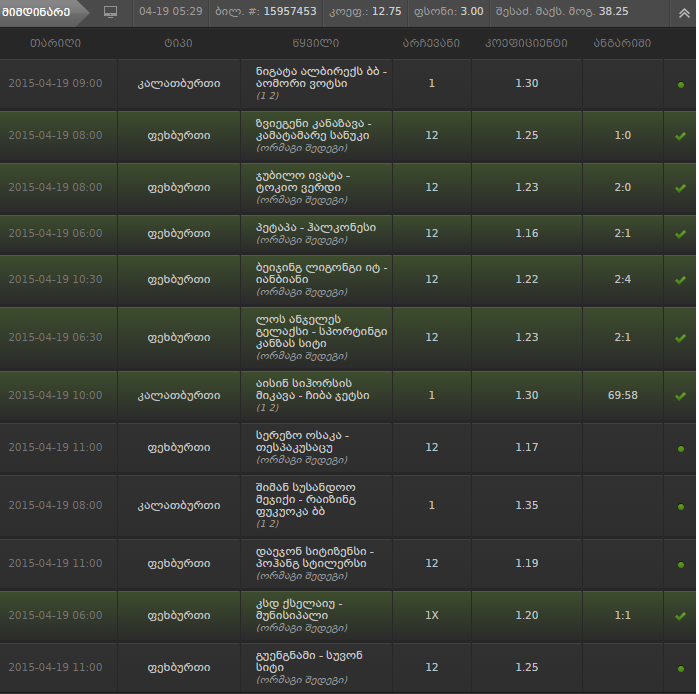Viewport: 699px width, 694px height.
Task: Select match შიმან სუსანდოო მეჯიქი
Action: click(306, 499)
